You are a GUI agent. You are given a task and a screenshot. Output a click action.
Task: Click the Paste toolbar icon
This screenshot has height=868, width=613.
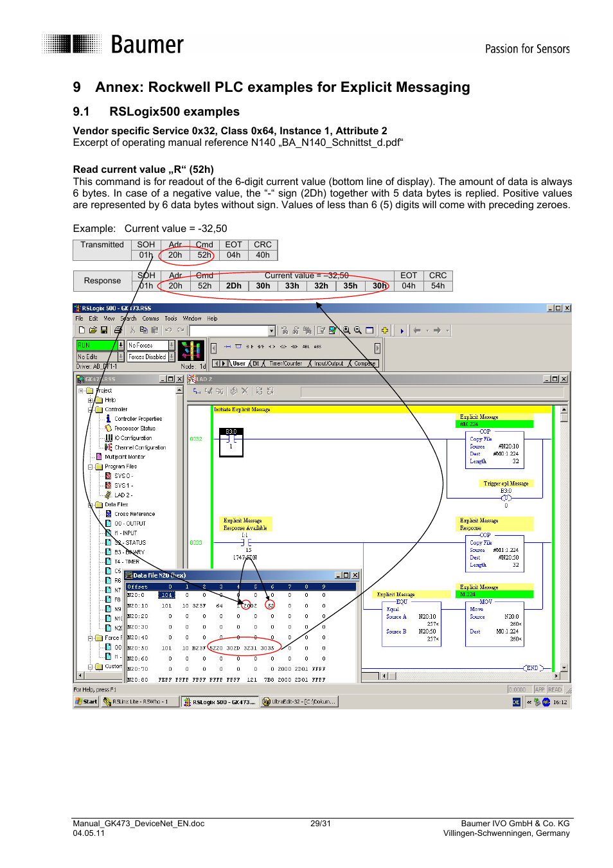[x=154, y=330]
